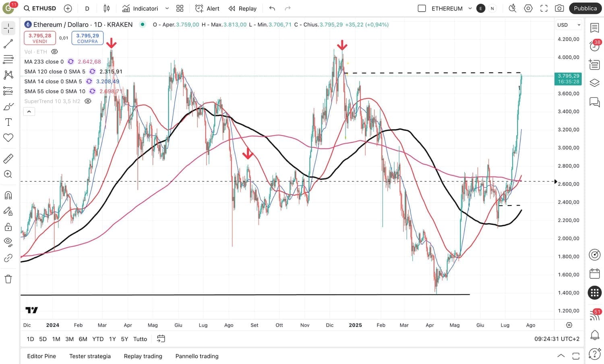The image size is (604, 364).
Task: Open the layout setup square icon
Action: [422, 8]
